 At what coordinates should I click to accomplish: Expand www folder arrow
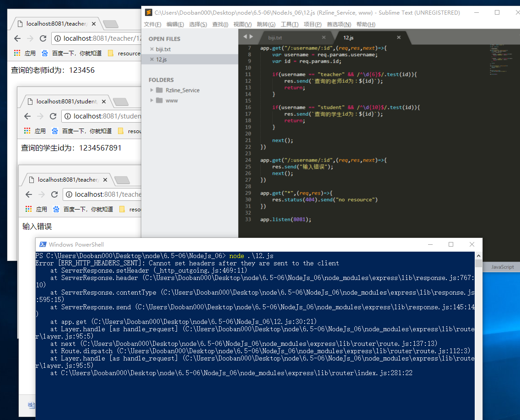(151, 100)
